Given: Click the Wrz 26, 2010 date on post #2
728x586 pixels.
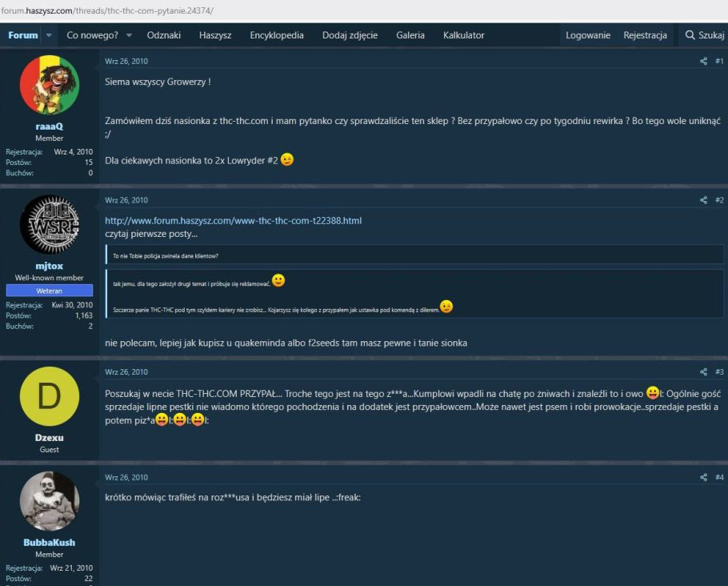Looking at the screenshot, I should [126, 200].
